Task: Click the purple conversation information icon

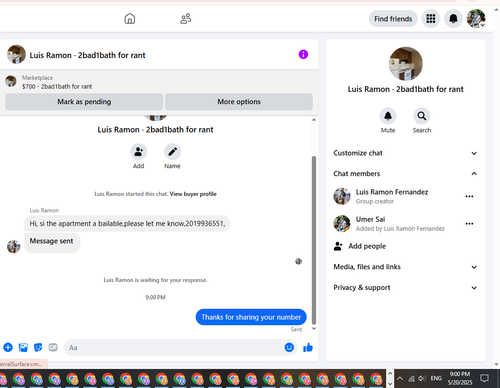Action: [303, 54]
